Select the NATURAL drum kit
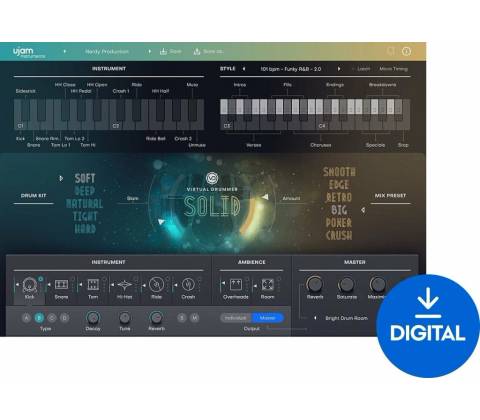Screen dimensions: 480x420 [x=85, y=204]
